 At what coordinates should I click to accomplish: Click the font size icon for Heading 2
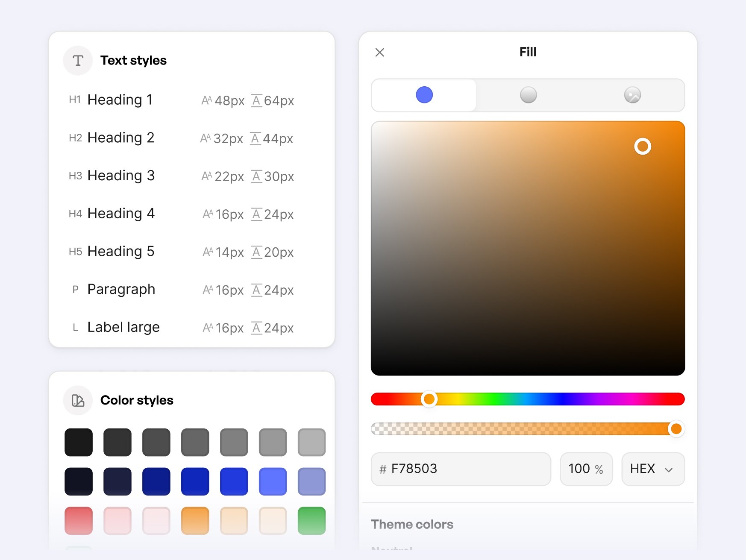[x=206, y=138]
